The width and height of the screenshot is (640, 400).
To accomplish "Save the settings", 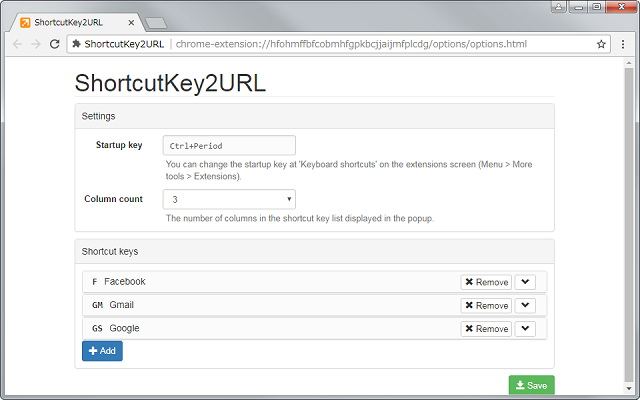I will click(x=531, y=385).
